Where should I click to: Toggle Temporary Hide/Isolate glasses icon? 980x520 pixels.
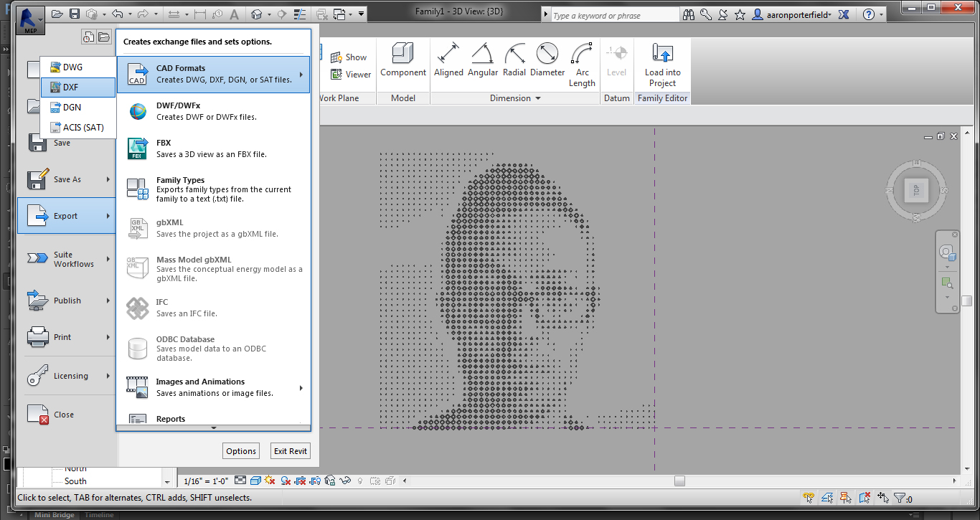345,481
